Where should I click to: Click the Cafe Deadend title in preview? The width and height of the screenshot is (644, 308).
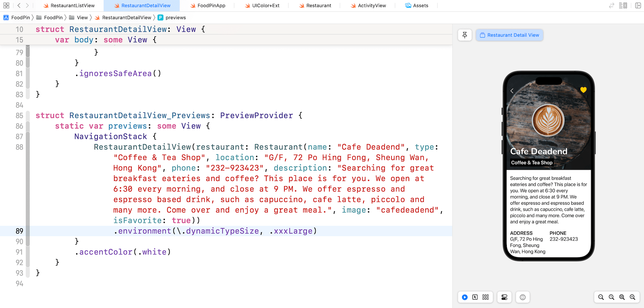tap(539, 151)
